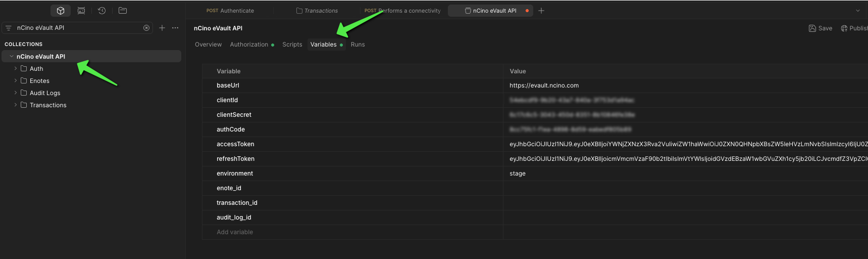The height and width of the screenshot is (259, 868).
Task: Click the enote_id empty value cell
Action: click(x=685, y=188)
